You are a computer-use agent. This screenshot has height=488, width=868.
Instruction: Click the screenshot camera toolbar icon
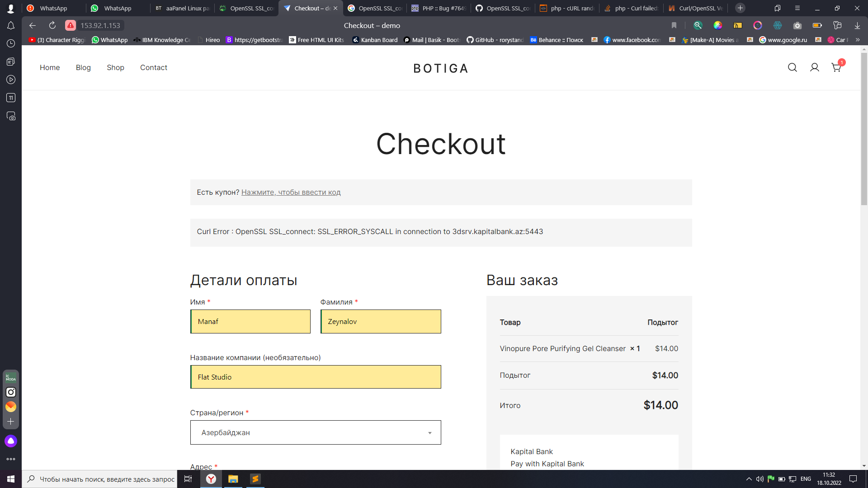797,26
